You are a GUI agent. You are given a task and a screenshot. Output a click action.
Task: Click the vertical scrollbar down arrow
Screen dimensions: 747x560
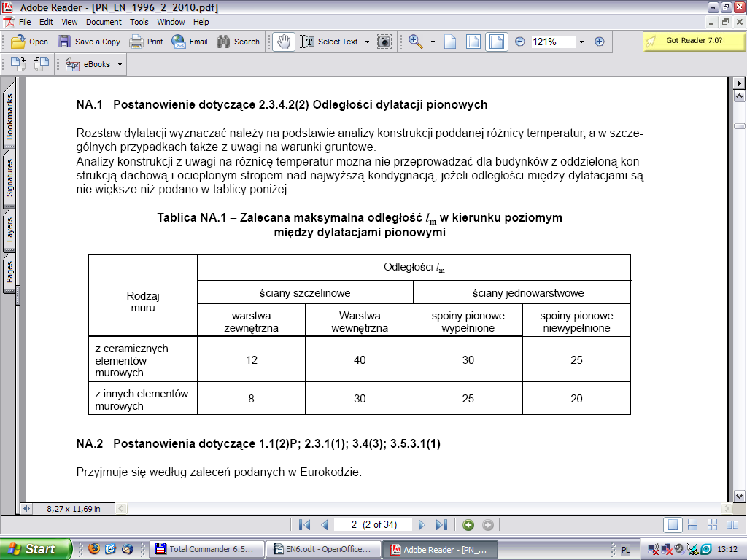tap(740, 496)
